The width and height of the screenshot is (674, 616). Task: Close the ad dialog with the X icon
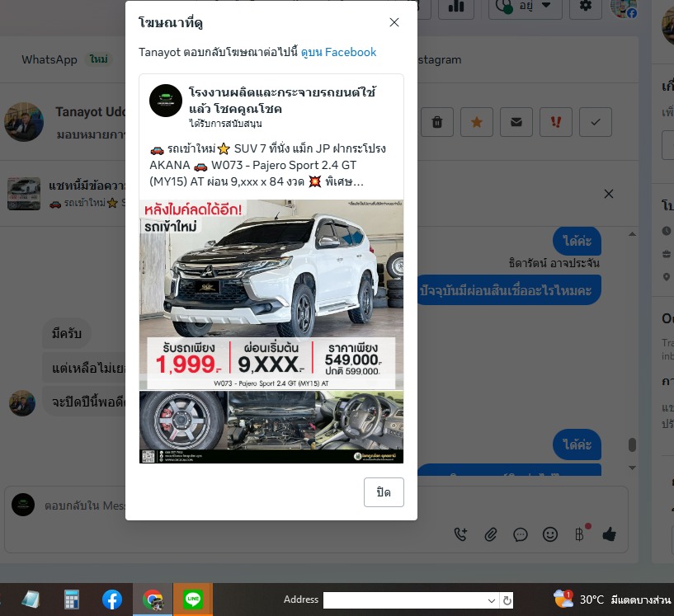[x=394, y=22]
